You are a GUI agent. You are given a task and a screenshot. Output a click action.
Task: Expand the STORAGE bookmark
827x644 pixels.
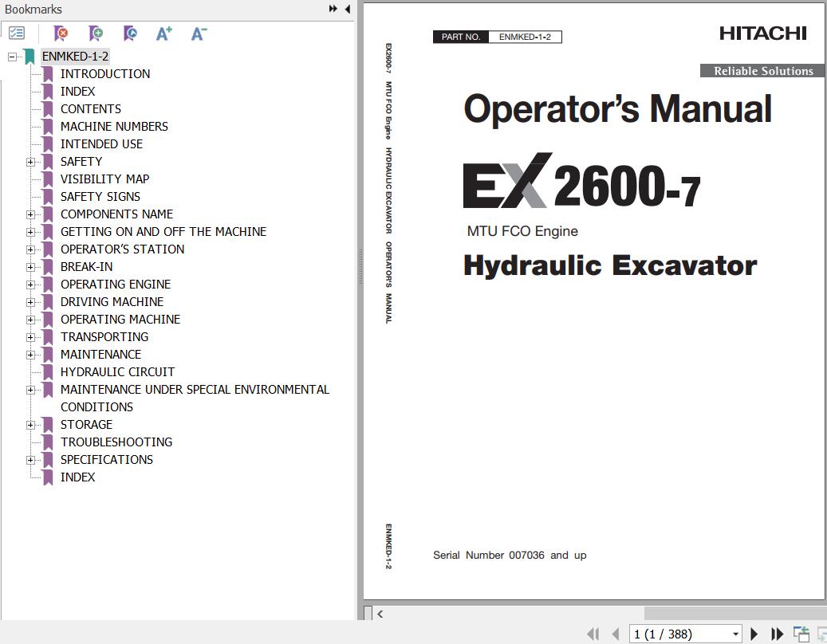click(30, 425)
